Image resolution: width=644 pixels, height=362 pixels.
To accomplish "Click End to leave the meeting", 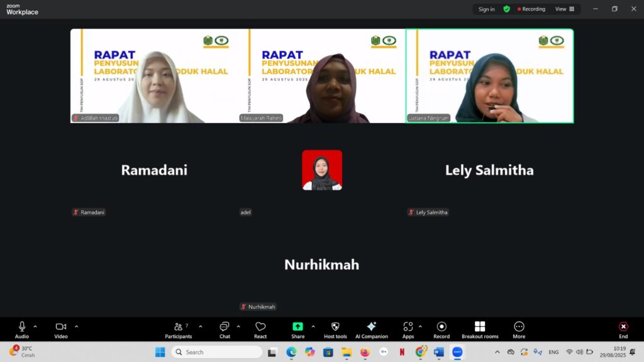I will click(x=623, y=329).
